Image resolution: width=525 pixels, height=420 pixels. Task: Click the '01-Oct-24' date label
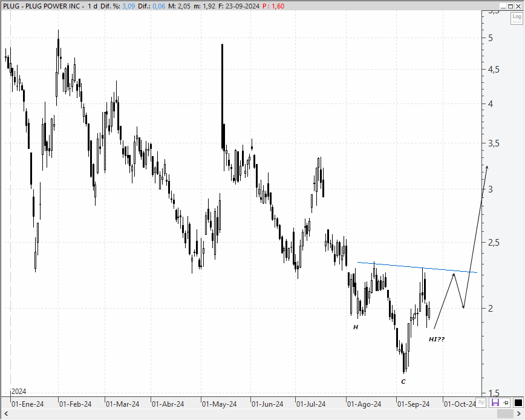(x=460, y=404)
